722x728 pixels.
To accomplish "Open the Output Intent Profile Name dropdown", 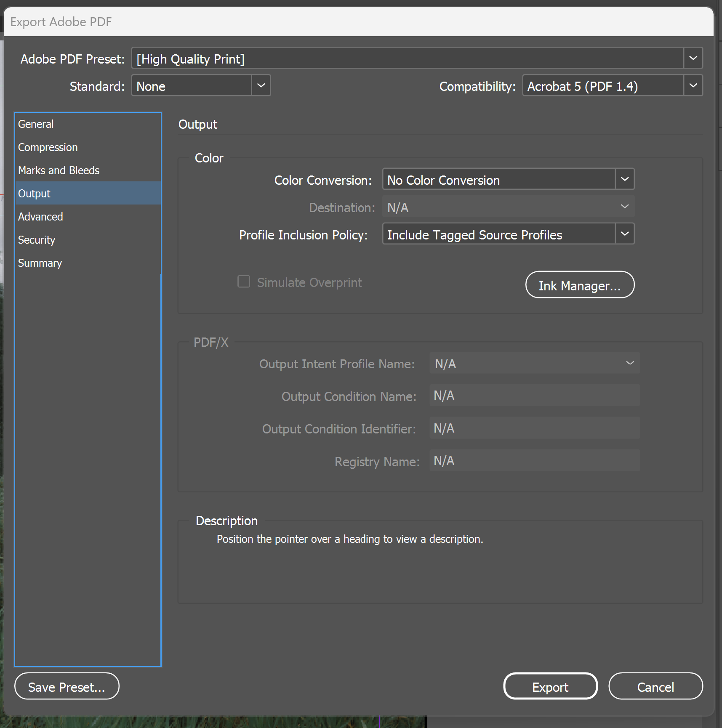I will click(629, 363).
